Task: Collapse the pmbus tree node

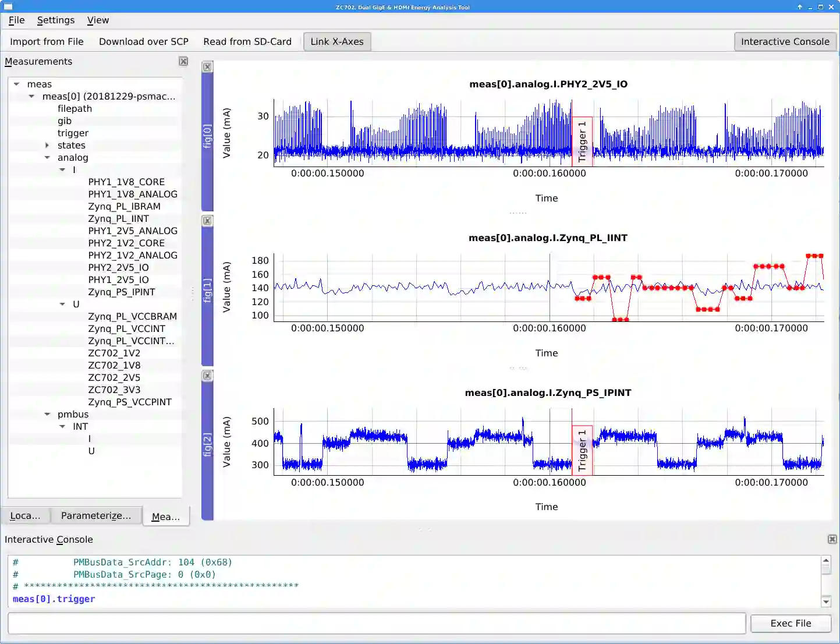Action: (x=48, y=415)
